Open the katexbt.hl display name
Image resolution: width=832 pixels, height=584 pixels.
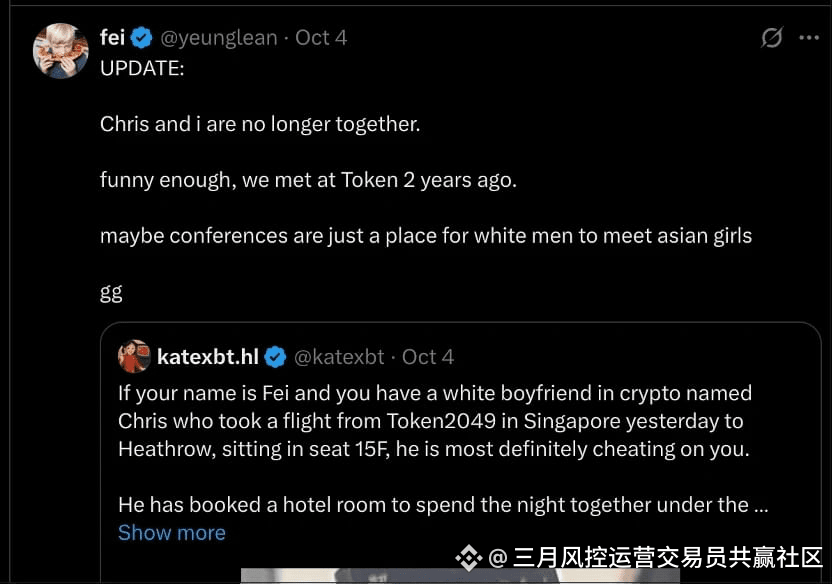point(208,357)
